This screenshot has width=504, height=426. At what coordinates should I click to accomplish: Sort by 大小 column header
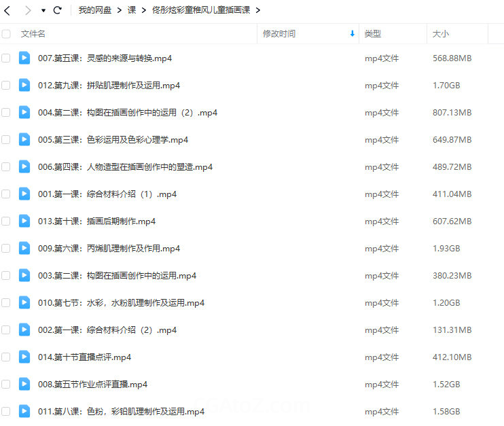(441, 34)
